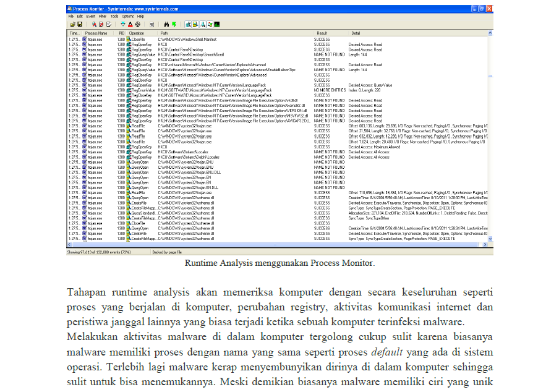The image size is (559, 392).
Task: Open the Filter menu
Action: point(103,17)
